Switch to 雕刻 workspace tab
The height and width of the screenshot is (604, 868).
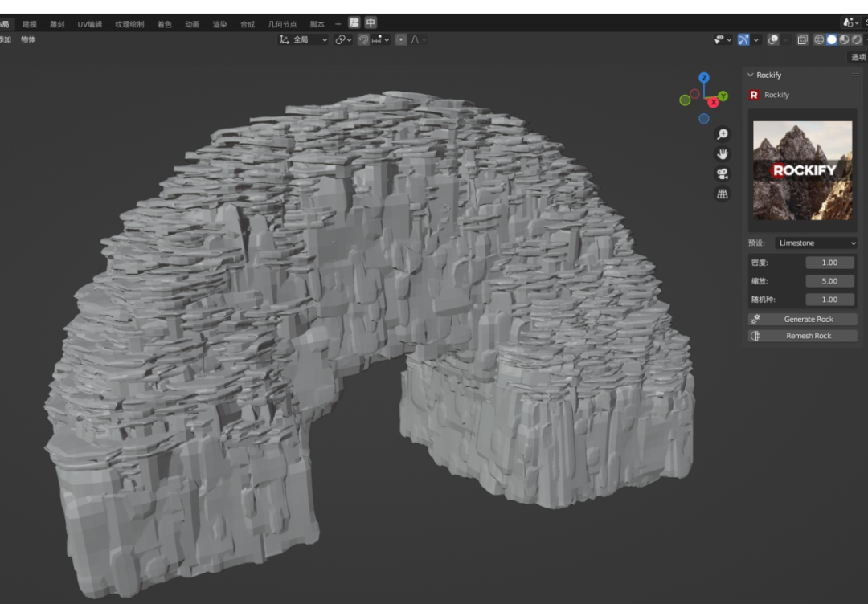pos(57,24)
